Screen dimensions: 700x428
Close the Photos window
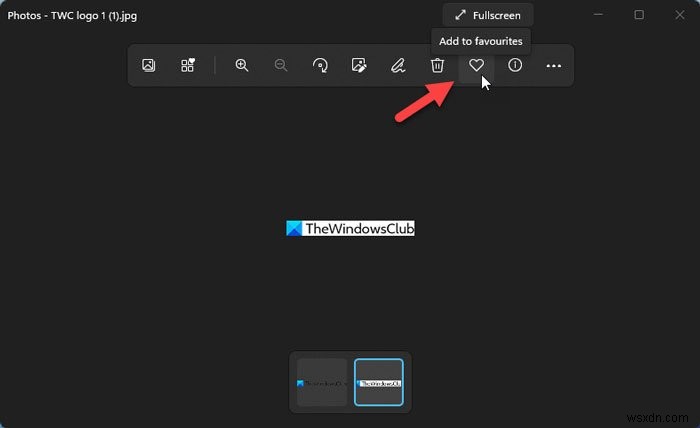pos(679,15)
